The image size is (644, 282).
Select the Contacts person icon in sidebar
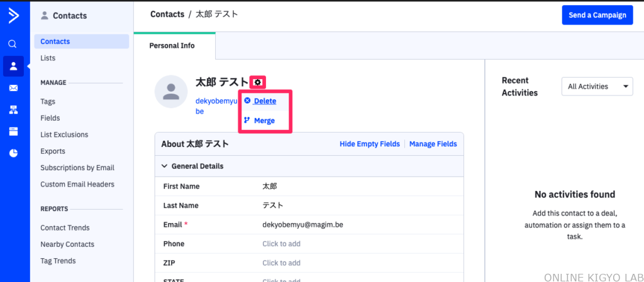coord(13,66)
